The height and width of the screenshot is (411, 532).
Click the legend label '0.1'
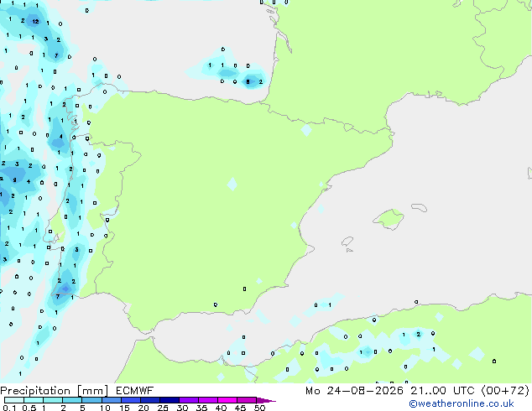click(x=9, y=408)
